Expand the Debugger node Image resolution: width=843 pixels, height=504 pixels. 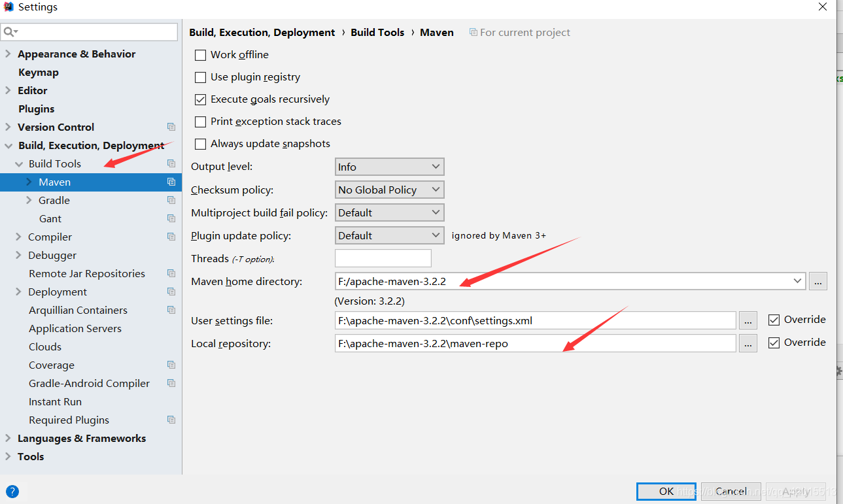pyautogui.click(x=18, y=255)
